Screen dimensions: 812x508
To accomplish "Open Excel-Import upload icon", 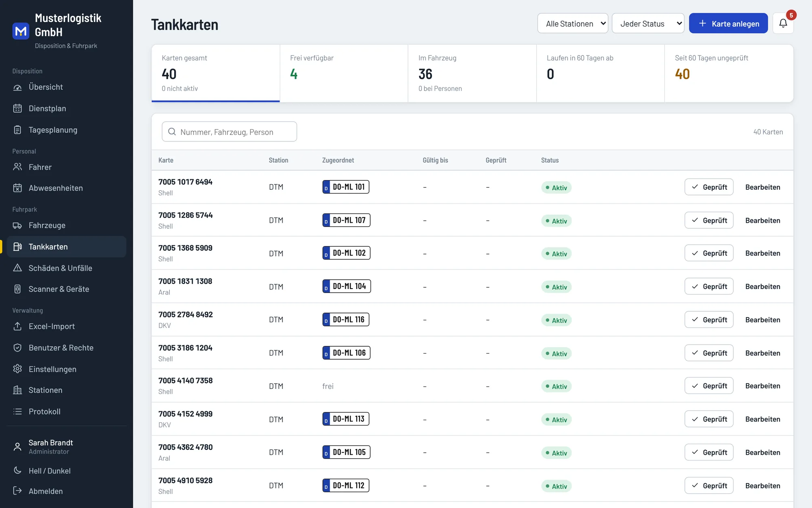I will point(17,326).
